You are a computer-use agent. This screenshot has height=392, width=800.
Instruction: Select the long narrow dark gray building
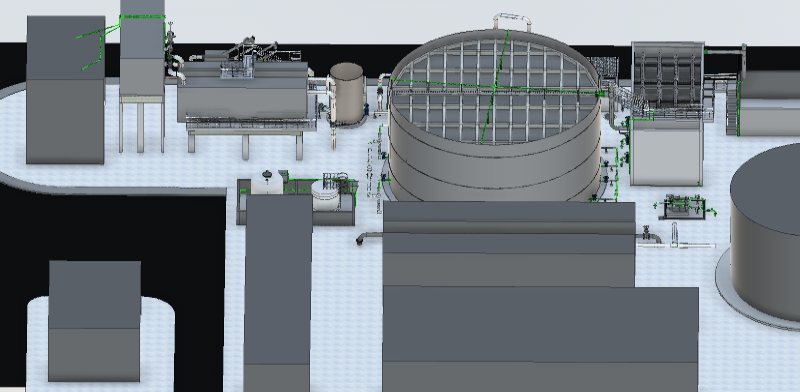[x=278, y=292]
